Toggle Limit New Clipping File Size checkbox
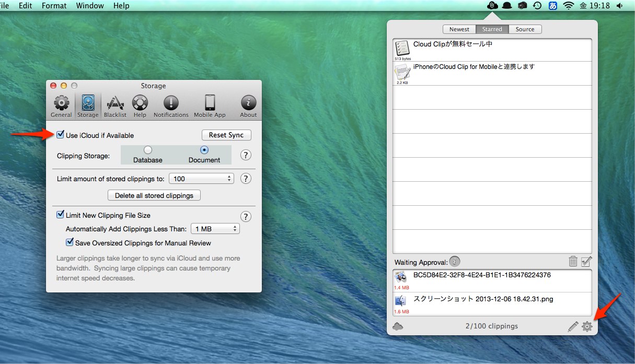Image resolution: width=635 pixels, height=364 pixels. tap(61, 215)
